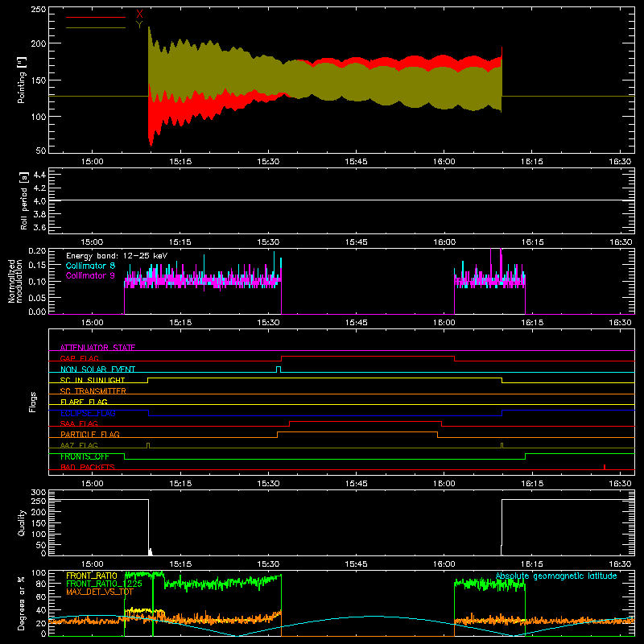644x644 pixels.
Task: Click the 'Collimator 8' legend entry
Action: [90, 266]
